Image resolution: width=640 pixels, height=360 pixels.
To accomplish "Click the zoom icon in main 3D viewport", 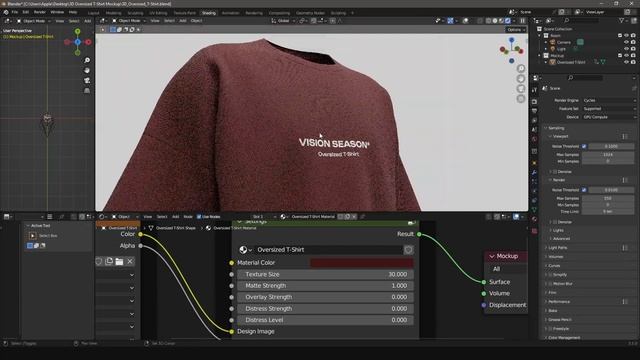I will click(521, 69).
